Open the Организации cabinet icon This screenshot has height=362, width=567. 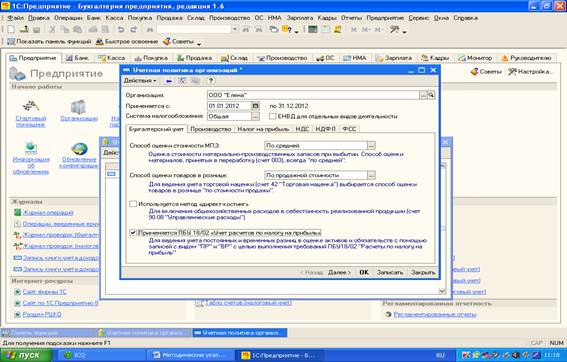78,107
